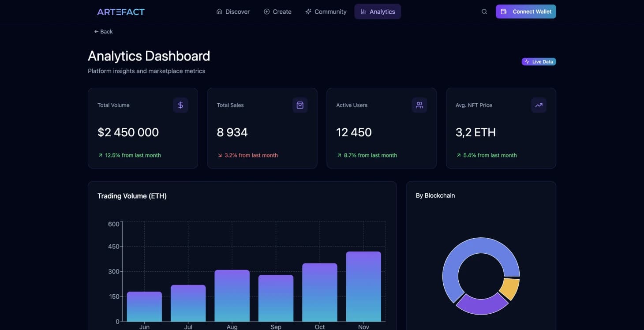Open the Community section
Viewport: 644px width, 330px height.
(326, 12)
